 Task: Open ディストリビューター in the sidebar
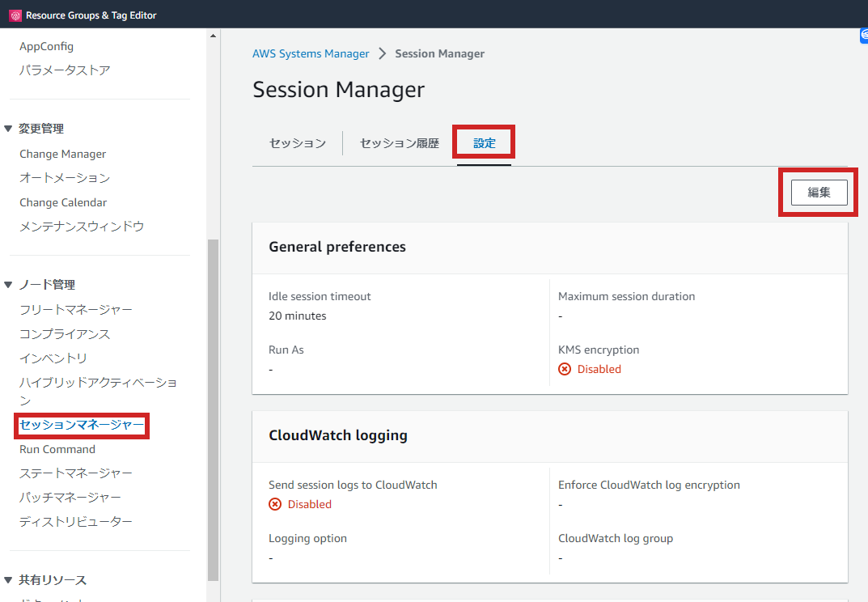[76, 522]
